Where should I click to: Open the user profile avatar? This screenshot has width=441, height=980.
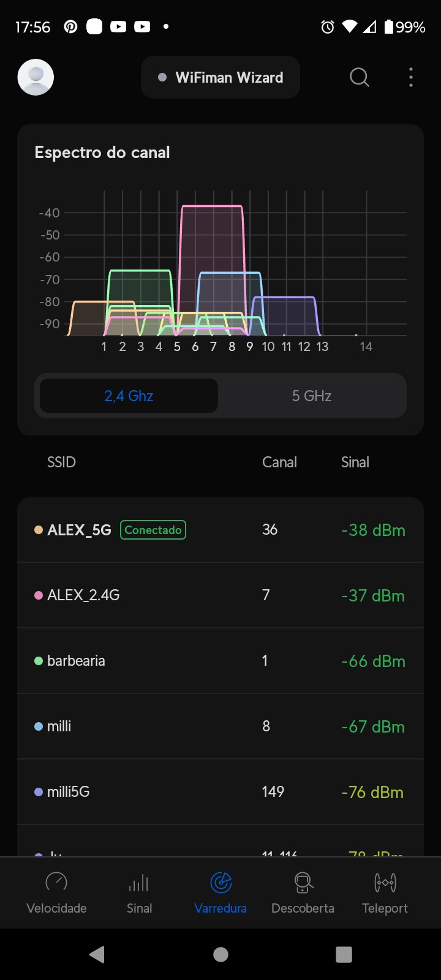click(36, 77)
